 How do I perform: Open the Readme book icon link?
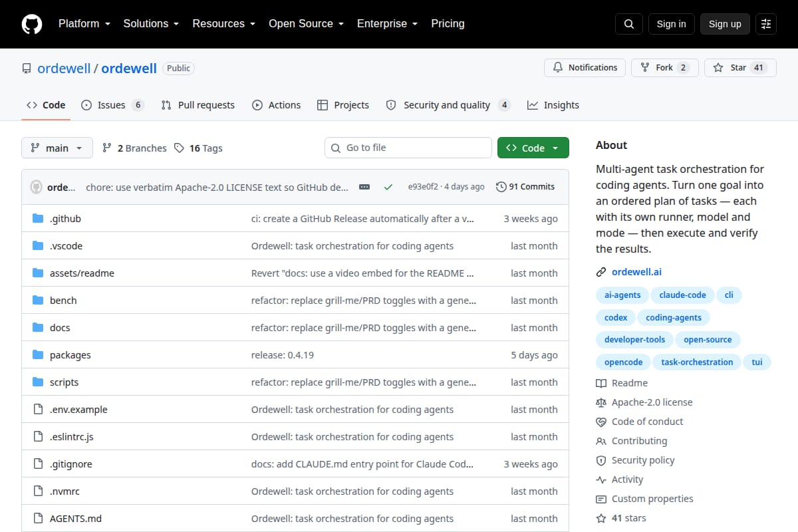601,383
